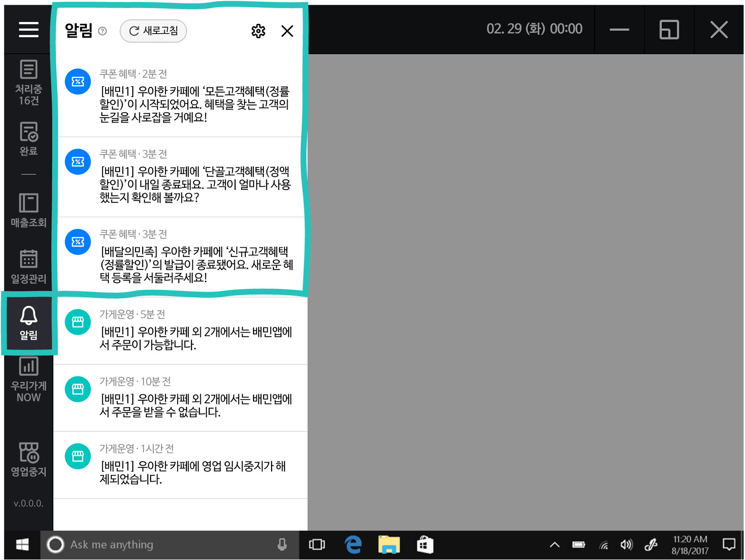Open the taskbar clock 11:20 AM

click(690, 545)
